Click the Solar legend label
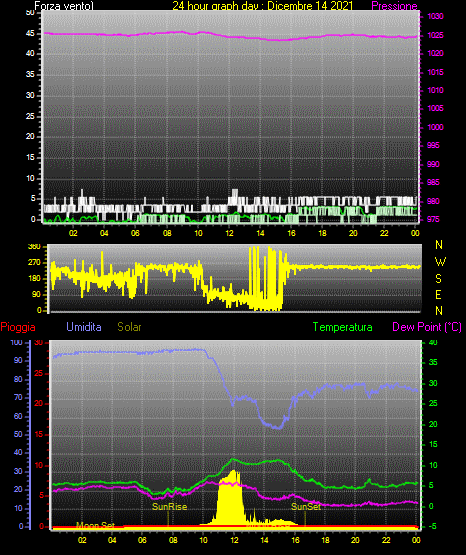The image size is (466, 555). [130, 327]
